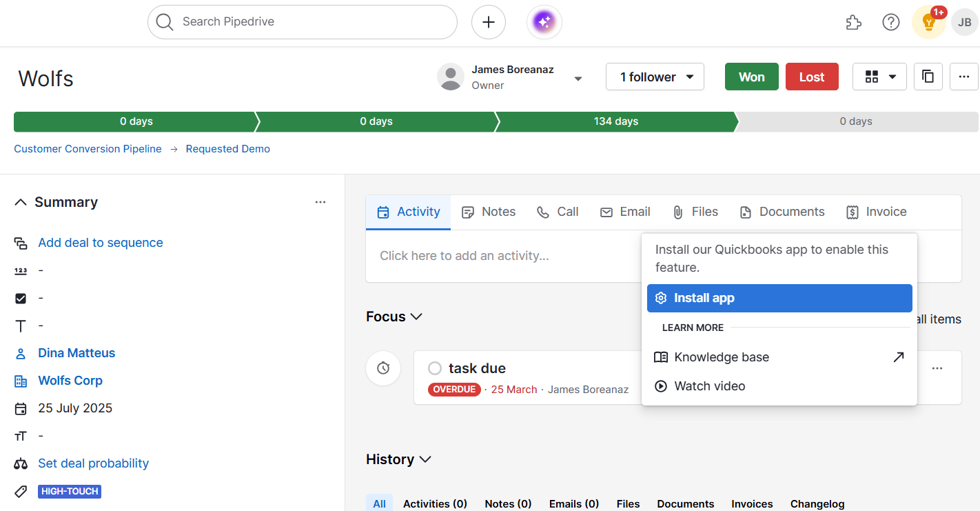Mark task due as done
980x511 pixels.
[x=434, y=368]
